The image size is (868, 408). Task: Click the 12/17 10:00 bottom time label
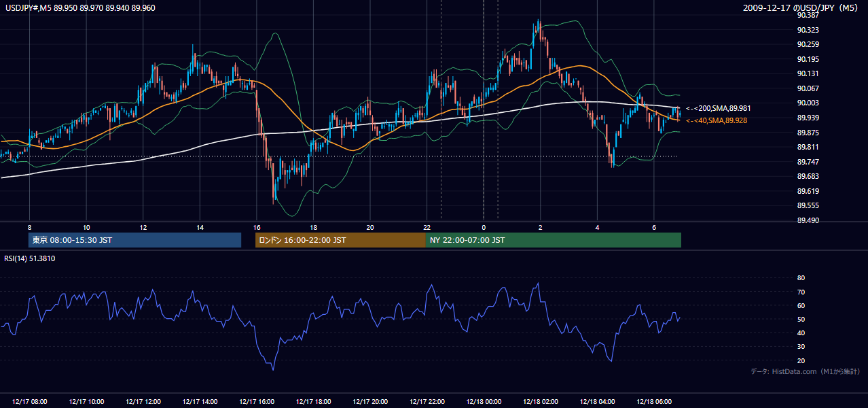coord(86,402)
